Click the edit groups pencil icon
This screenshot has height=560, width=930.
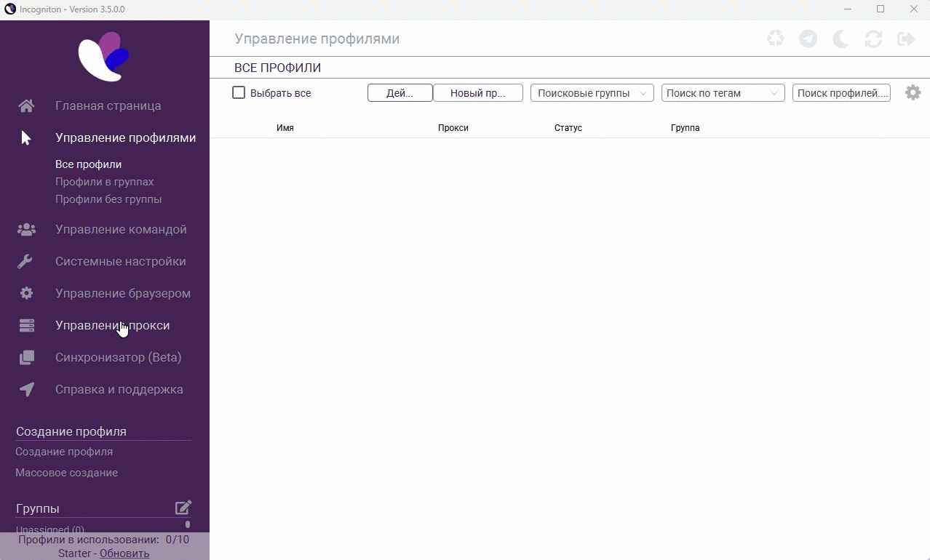coord(183,508)
